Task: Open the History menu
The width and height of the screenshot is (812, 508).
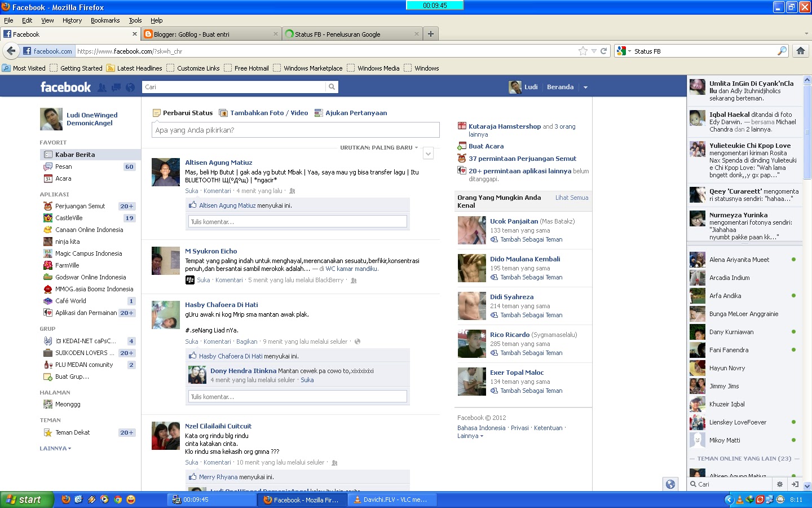Action: pos(72,20)
